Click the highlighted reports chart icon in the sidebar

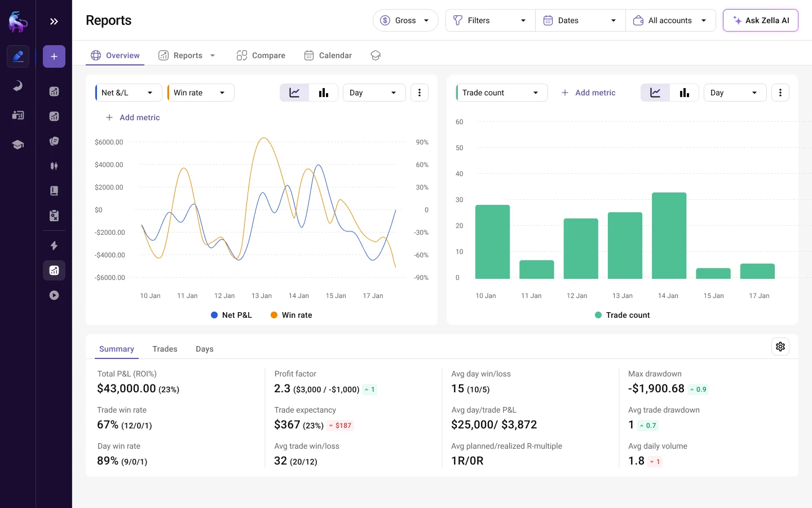(54, 270)
